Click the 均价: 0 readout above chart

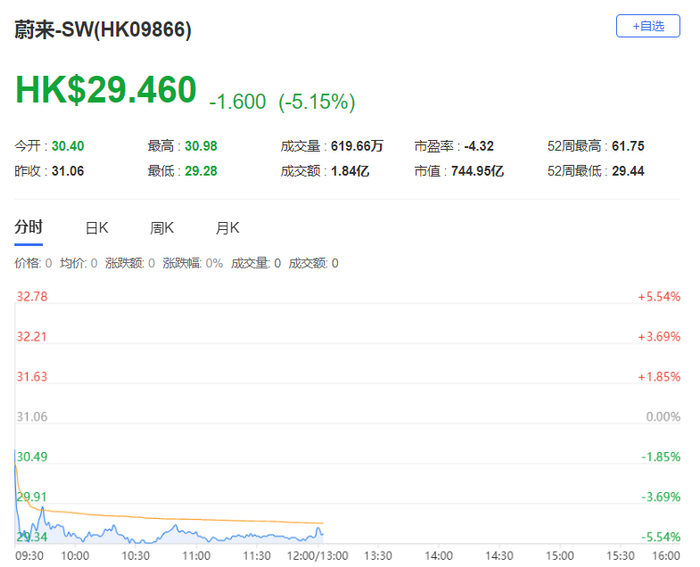(79, 263)
